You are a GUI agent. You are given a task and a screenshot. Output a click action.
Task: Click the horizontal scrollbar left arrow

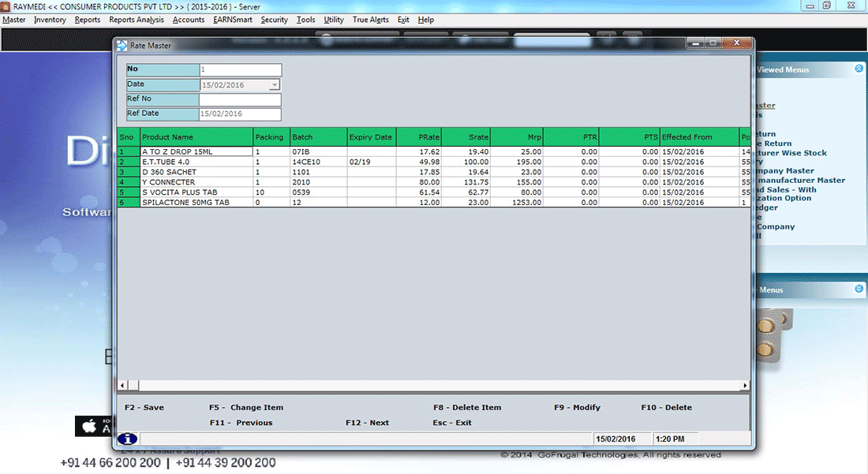coord(122,386)
